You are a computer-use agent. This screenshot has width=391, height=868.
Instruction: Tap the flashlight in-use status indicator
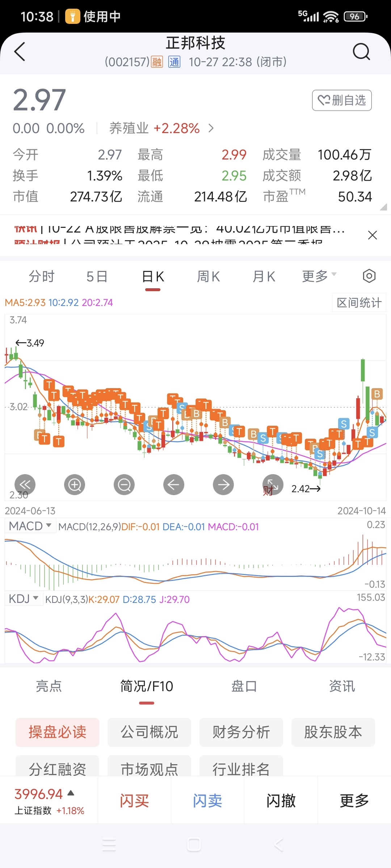pos(93,16)
